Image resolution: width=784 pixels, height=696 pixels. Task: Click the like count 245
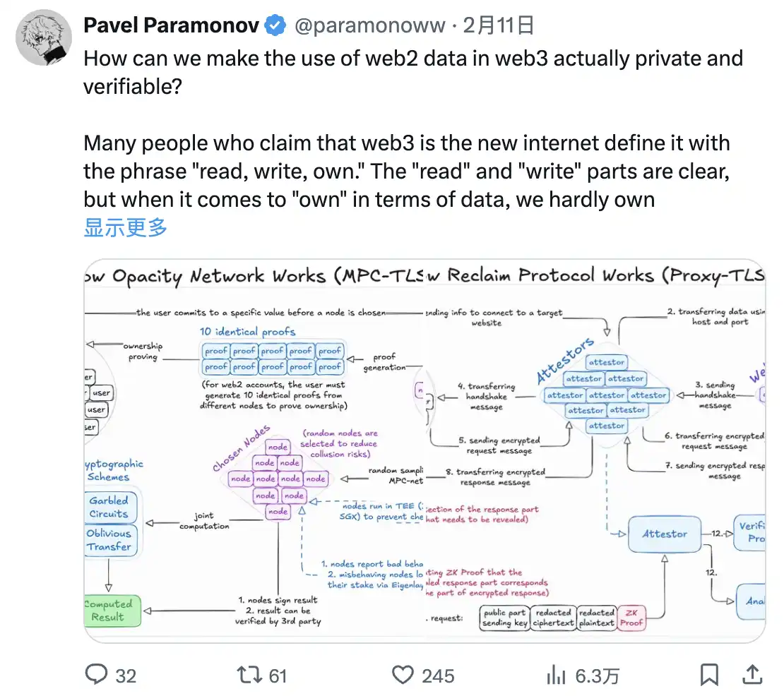tap(438, 676)
